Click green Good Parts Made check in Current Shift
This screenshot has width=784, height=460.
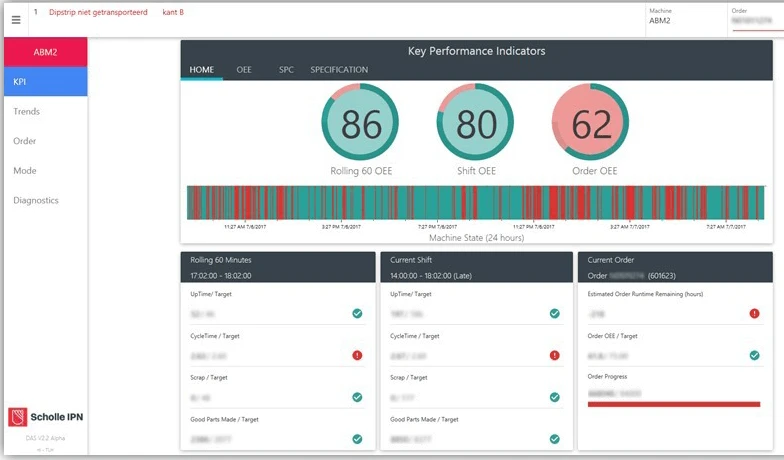click(555, 438)
